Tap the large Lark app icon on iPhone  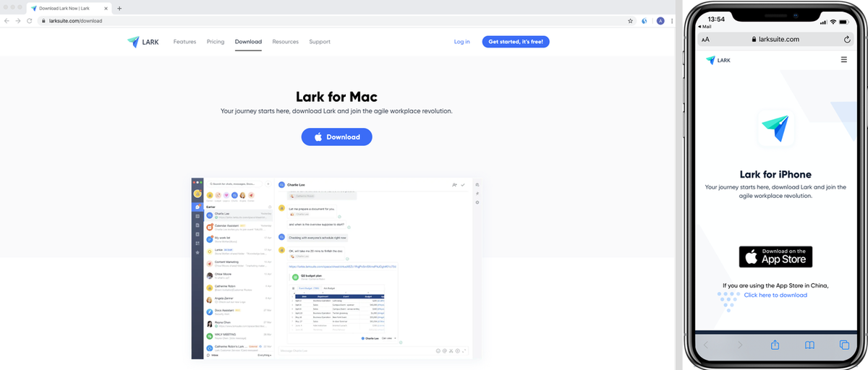point(775,129)
